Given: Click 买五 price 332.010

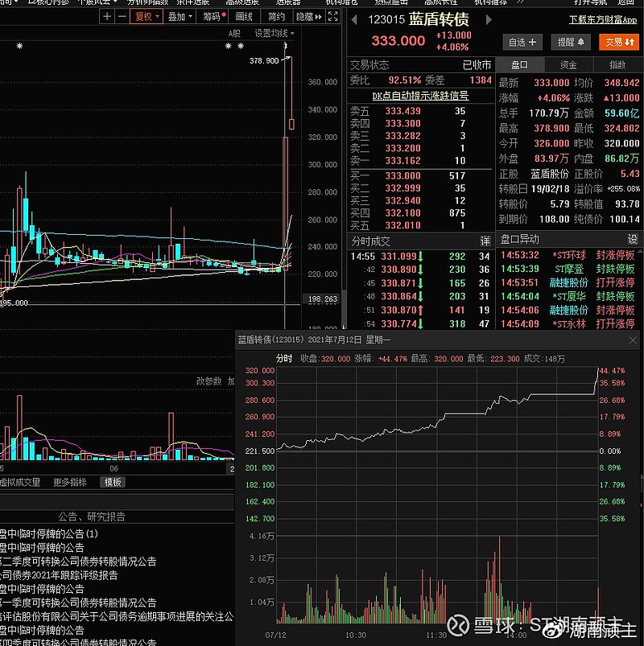Looking at the screenshot, I should pyautogui.click(x=402, y=225).
